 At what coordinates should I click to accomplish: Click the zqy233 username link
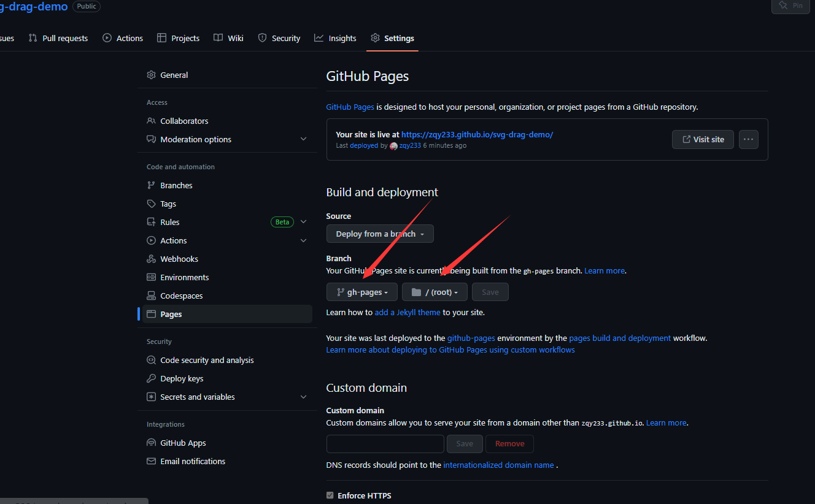[x=410, y=146]
